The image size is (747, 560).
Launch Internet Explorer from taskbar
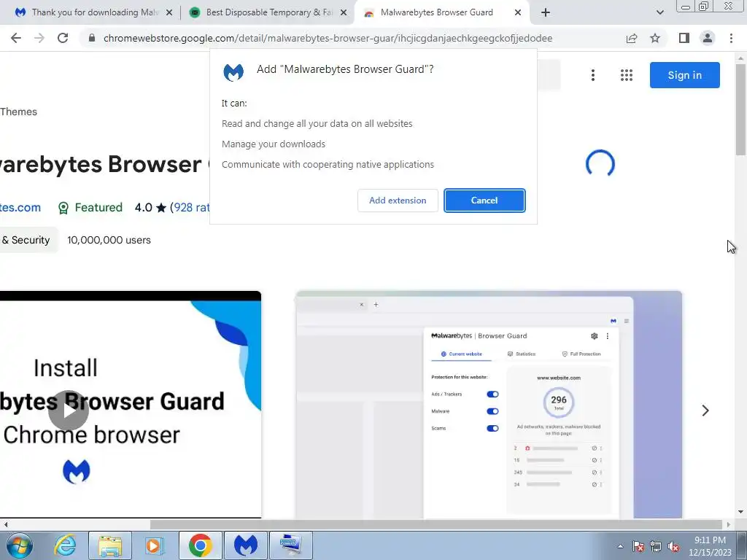(65, 545)
